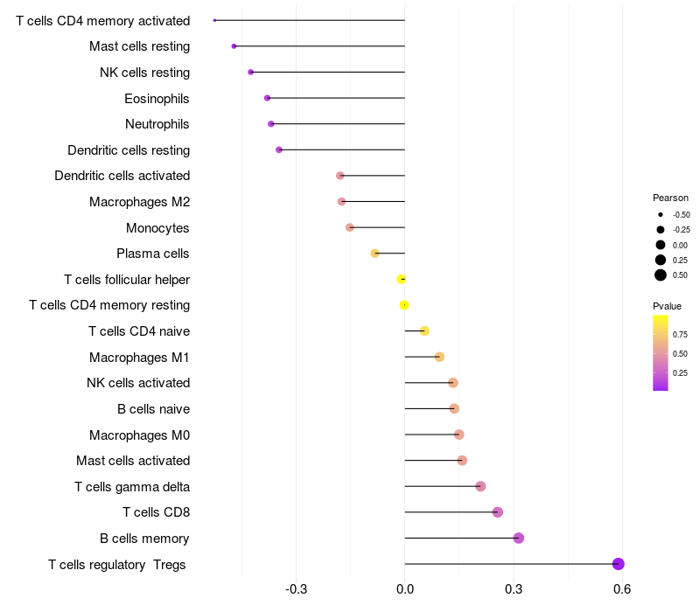Select the B cells memory lollipop dot
This screenshot has width=700, height=612.
click(518, 538)
